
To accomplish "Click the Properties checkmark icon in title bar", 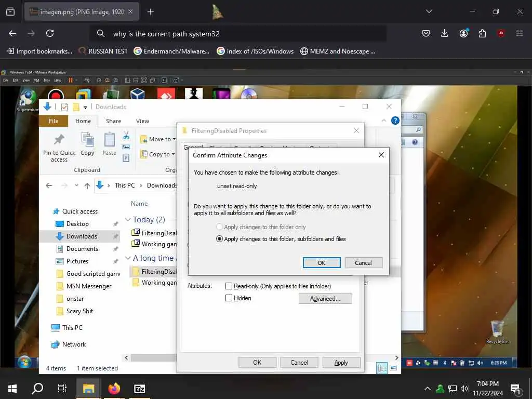I will [x=64, y=107].
